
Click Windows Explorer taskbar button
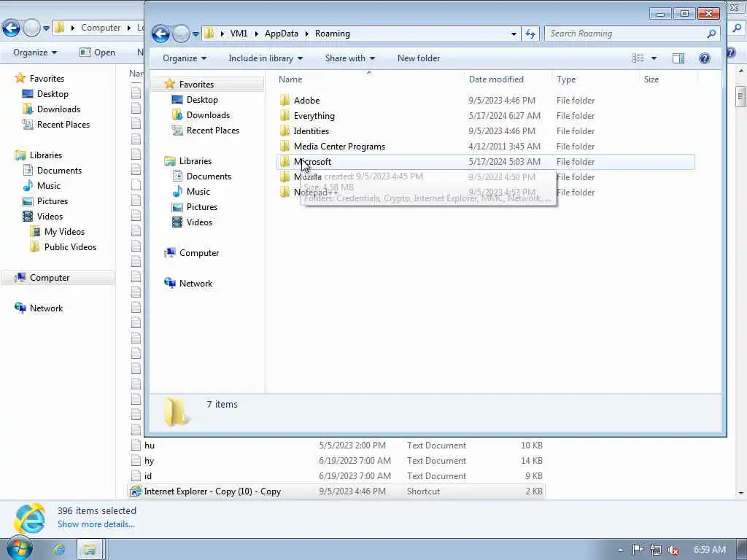click(x=89, y=549)
